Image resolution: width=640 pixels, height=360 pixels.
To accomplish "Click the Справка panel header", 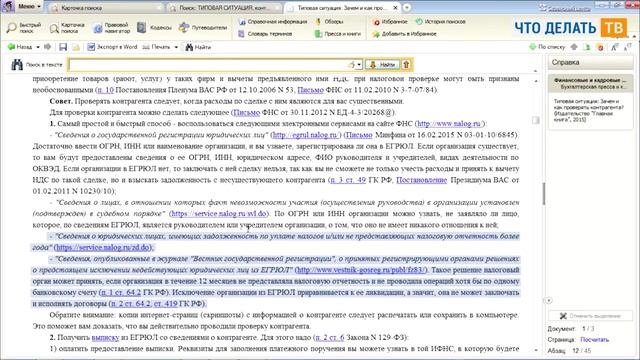I will tap(591, 62).
